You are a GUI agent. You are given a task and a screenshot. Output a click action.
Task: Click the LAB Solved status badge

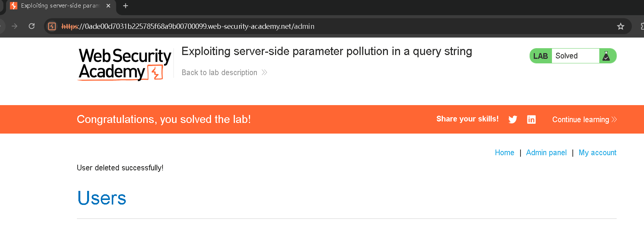(x=573, y=56)
